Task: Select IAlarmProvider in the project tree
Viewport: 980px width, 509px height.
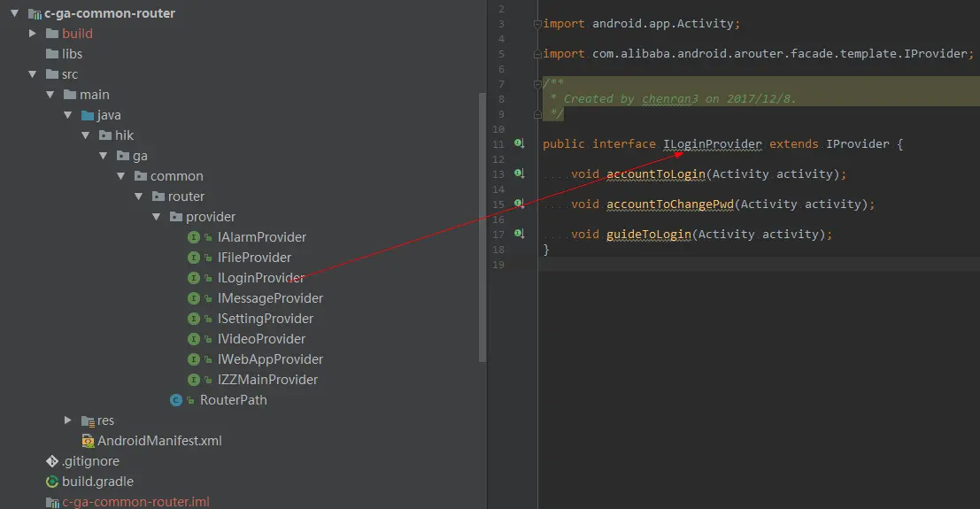Action: pos(261,237)
